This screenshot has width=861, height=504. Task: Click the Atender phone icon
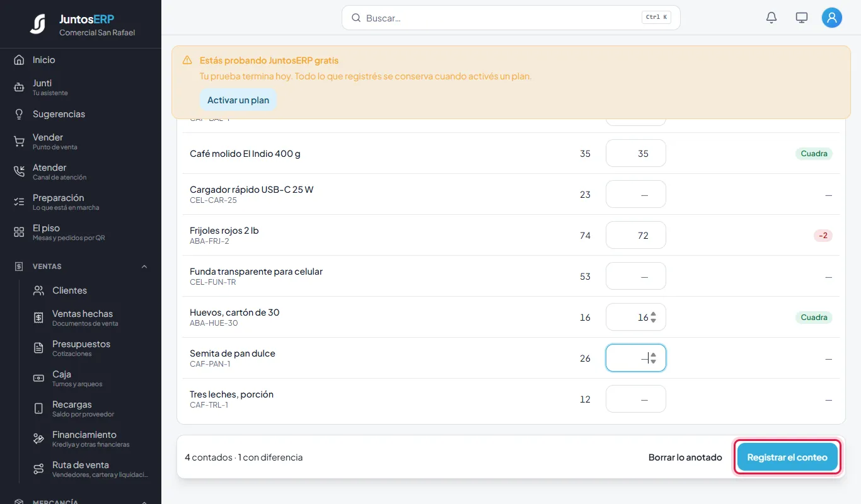click(19, 172)
